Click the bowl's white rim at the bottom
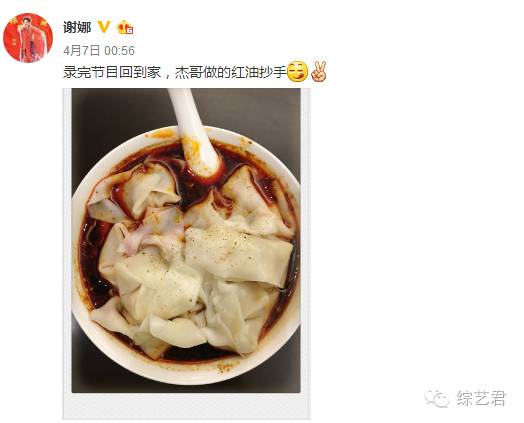 point(187,373)
